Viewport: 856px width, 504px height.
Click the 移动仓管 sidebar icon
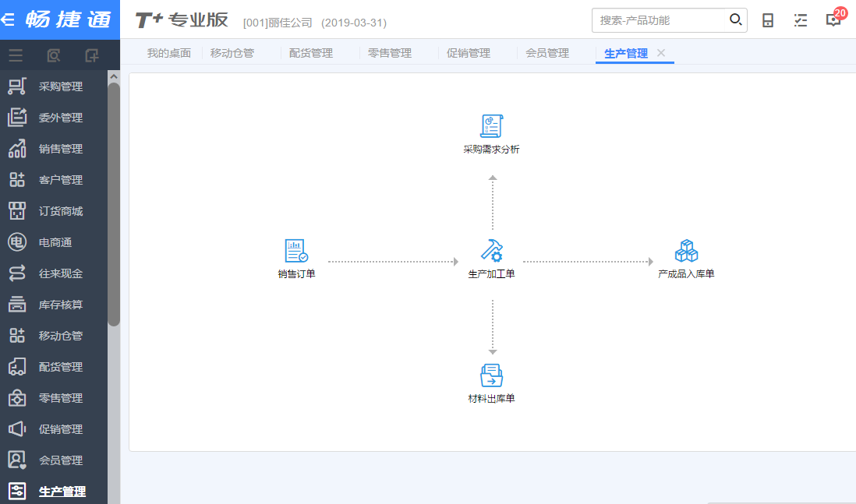click(x=17, y=336)
